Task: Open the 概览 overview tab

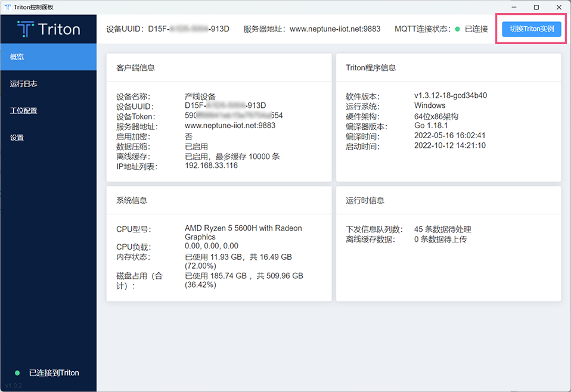Action: (x=48, y=57)
